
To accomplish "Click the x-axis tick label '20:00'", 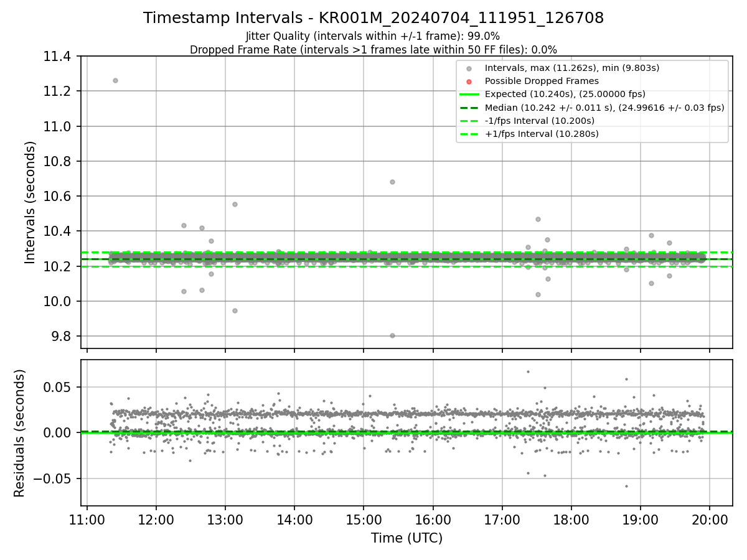I will pyautogui.click(x=710, y=519).
